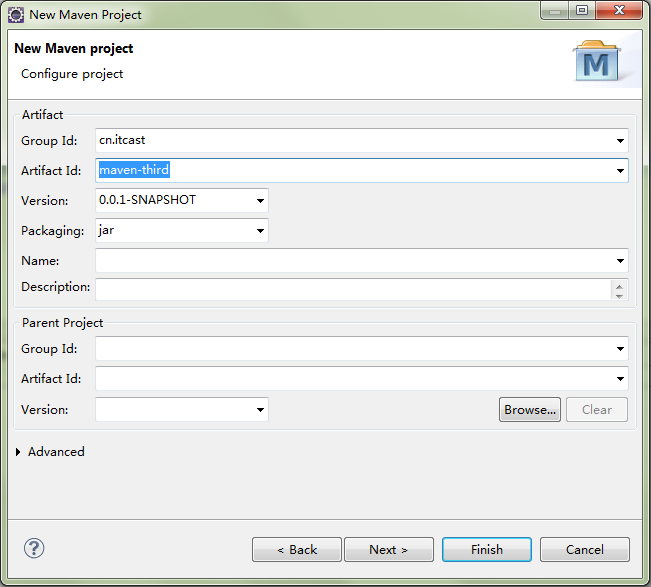Click the Next > button
Image resolution: width=651 pixels, height=587 pixels.
[x=388, y=550]
